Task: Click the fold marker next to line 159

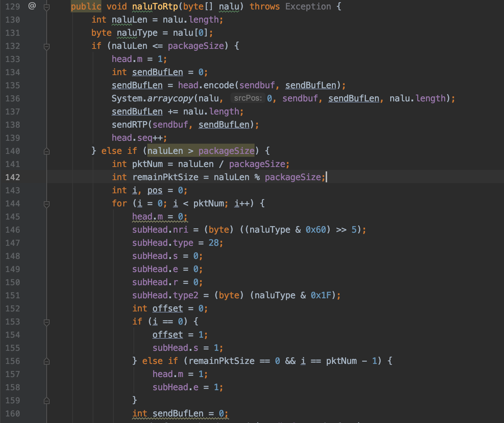Action: (46, 400)
